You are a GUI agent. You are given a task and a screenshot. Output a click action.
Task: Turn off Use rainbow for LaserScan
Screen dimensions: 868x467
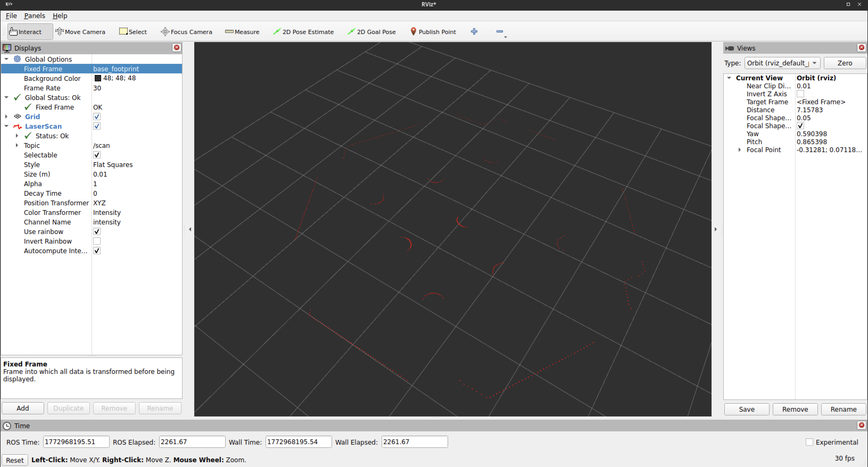pyautogui.click(x=97, y=231)
